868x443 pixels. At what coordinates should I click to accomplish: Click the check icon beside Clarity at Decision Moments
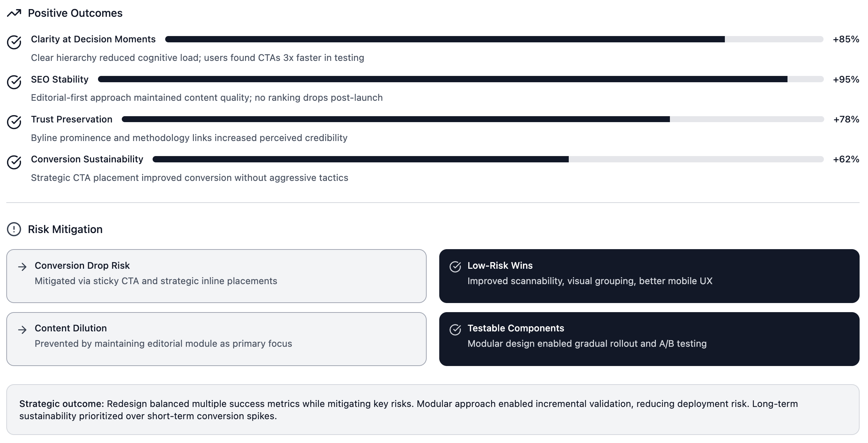click(x=14, y=42)
